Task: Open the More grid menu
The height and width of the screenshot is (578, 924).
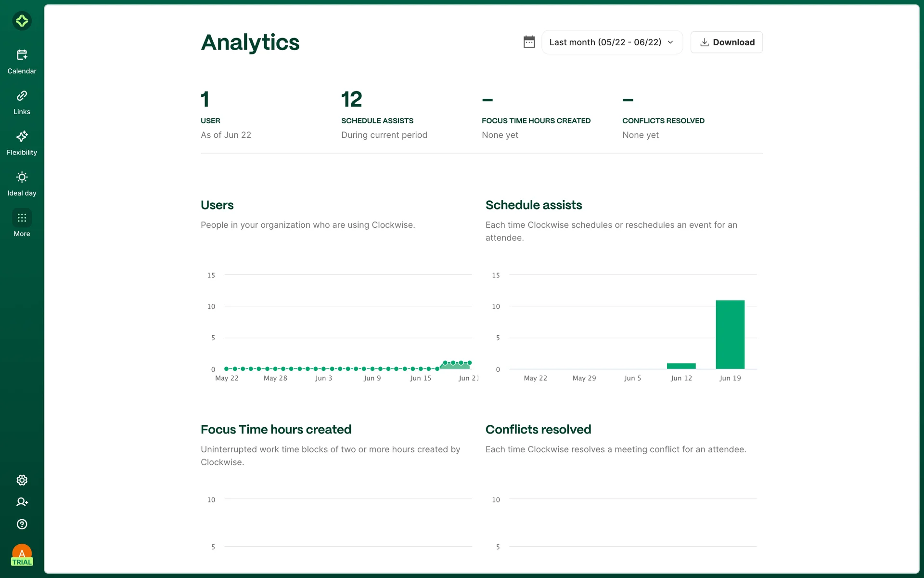Action: 22,218
